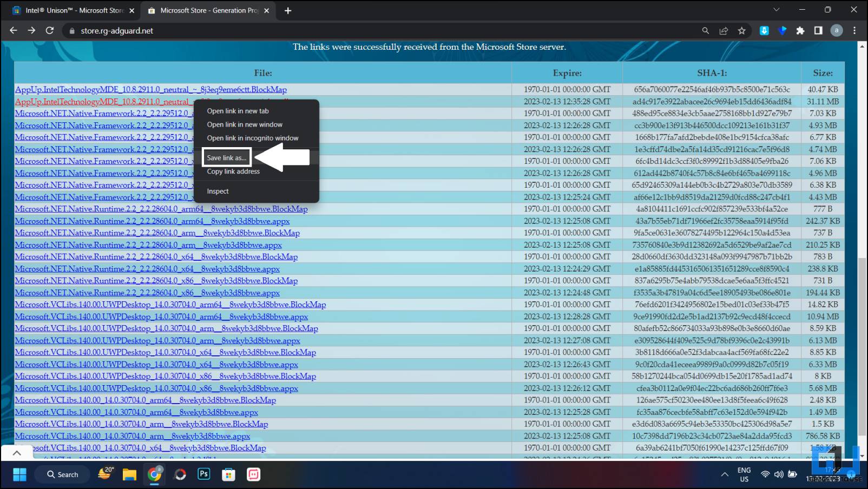868x489 pixels.
Task: Click the weather widget showing 20°
Action: [106, 473]
